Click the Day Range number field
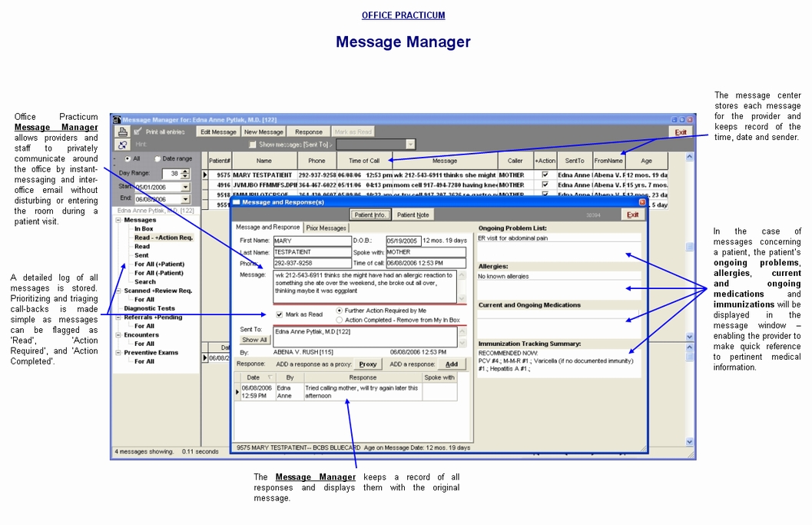The width and height of the screenshot is (812, 525). (171, 174)
